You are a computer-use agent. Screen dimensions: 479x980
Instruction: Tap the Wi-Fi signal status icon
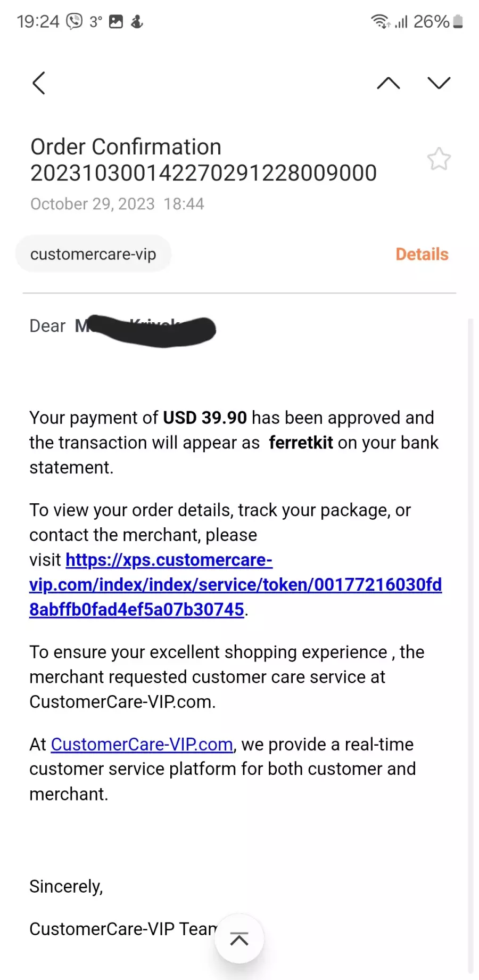(x=381, y=21)
